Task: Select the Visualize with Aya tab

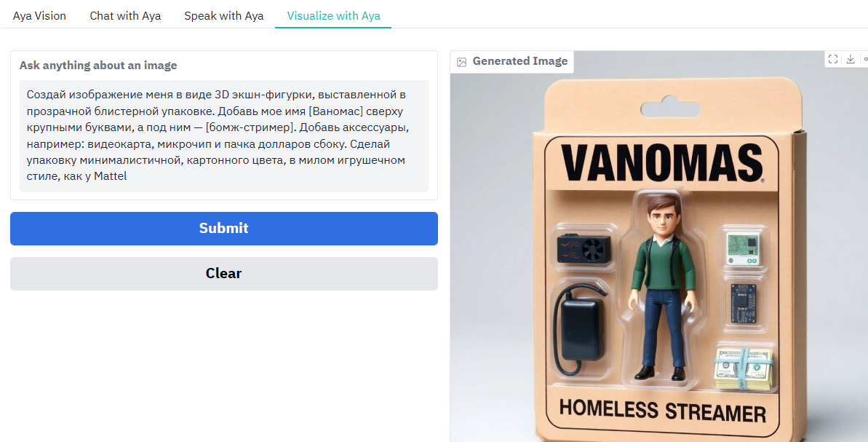Action: [333, 15]
